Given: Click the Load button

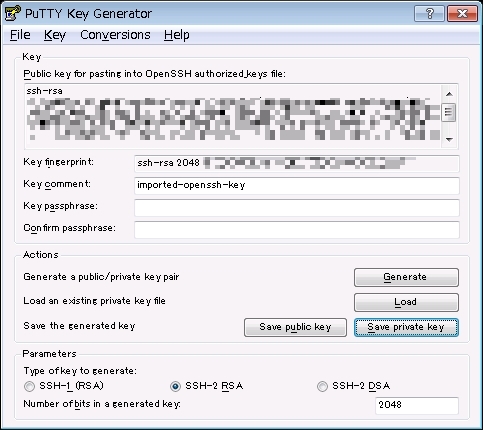Looking at the screenshot, I should tap(406, 302).
